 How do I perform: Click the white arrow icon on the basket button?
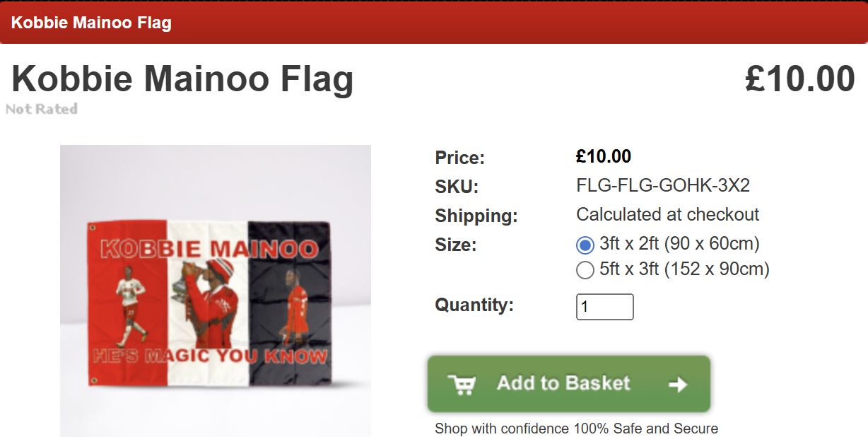[678, 384]
